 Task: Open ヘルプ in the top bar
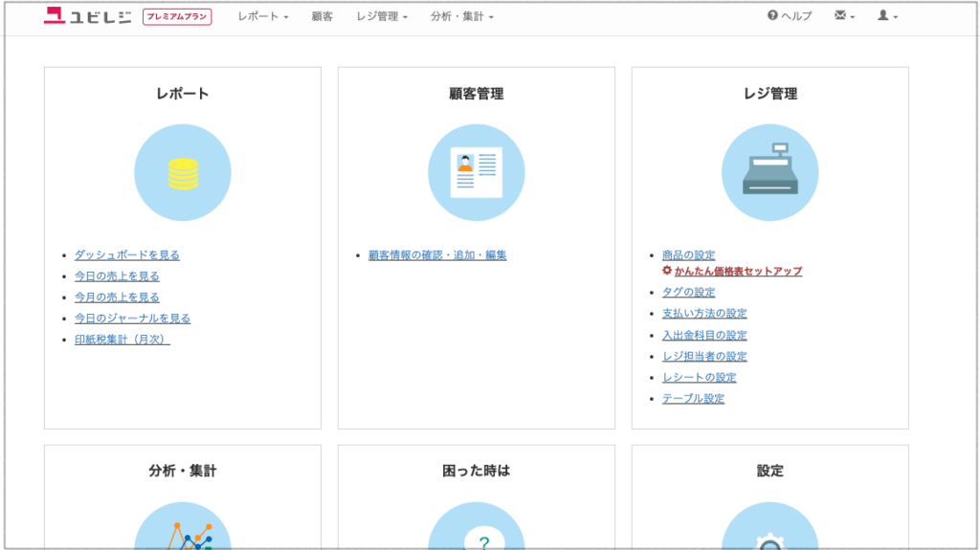790,16
